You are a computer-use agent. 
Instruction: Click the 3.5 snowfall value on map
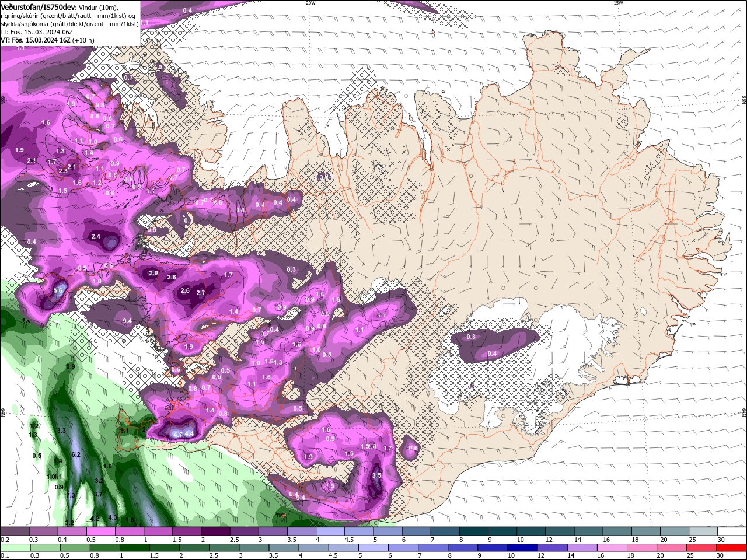pos(376,475)
